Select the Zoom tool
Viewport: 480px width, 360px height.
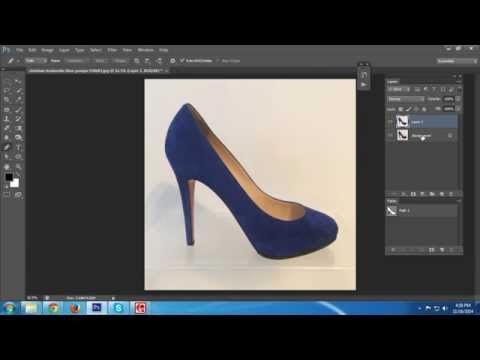tap(18, 167)
